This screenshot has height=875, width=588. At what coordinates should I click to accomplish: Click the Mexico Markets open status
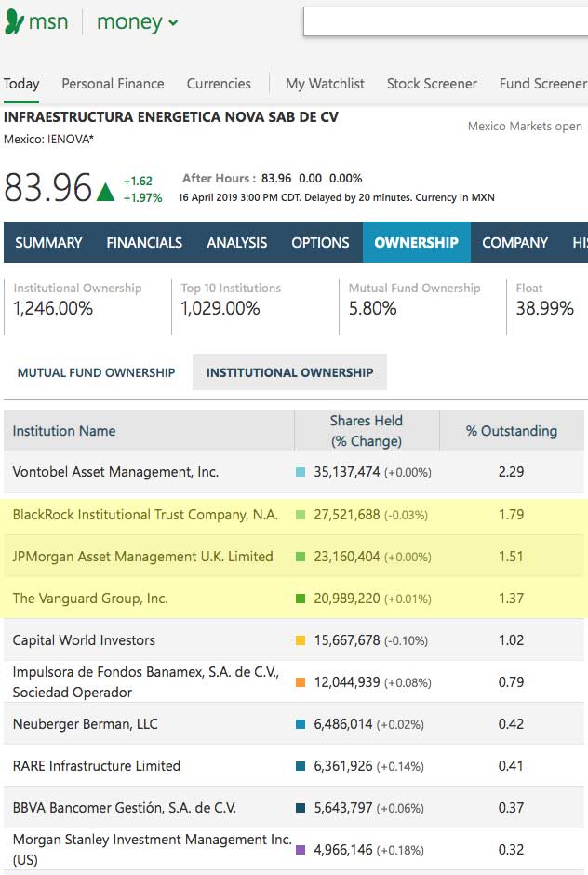525,126
